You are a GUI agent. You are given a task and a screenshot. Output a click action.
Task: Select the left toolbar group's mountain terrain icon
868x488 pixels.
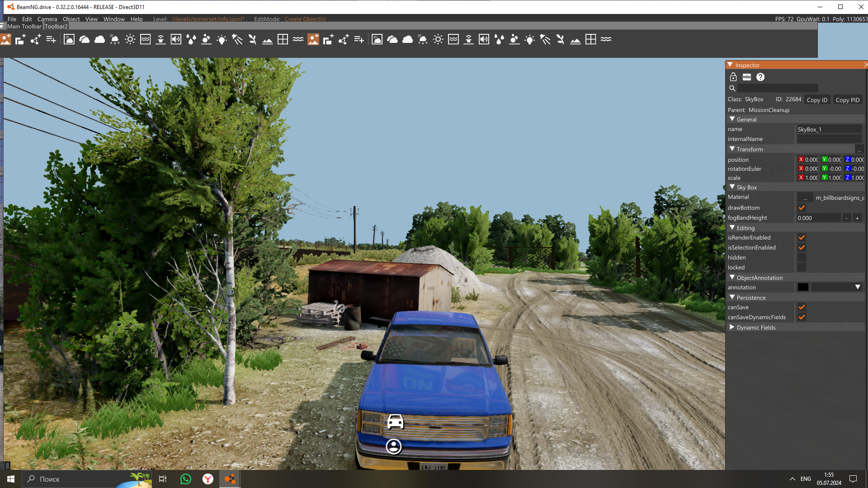point(268,40)
